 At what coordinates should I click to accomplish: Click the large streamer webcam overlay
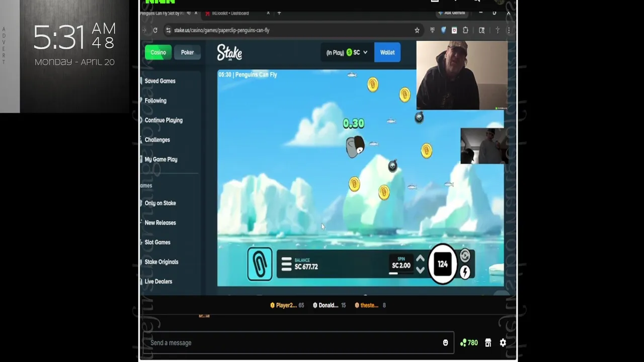pyautogui.click(x=462, y=75)
